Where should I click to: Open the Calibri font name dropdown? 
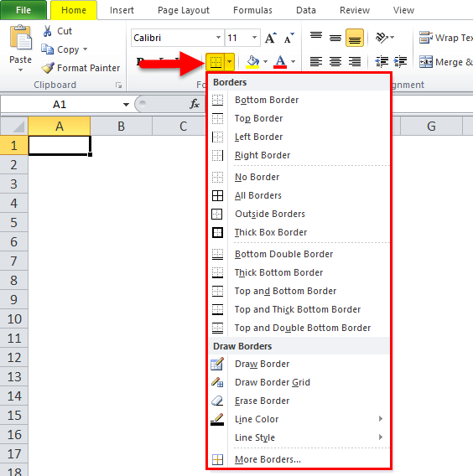point(218,38)
